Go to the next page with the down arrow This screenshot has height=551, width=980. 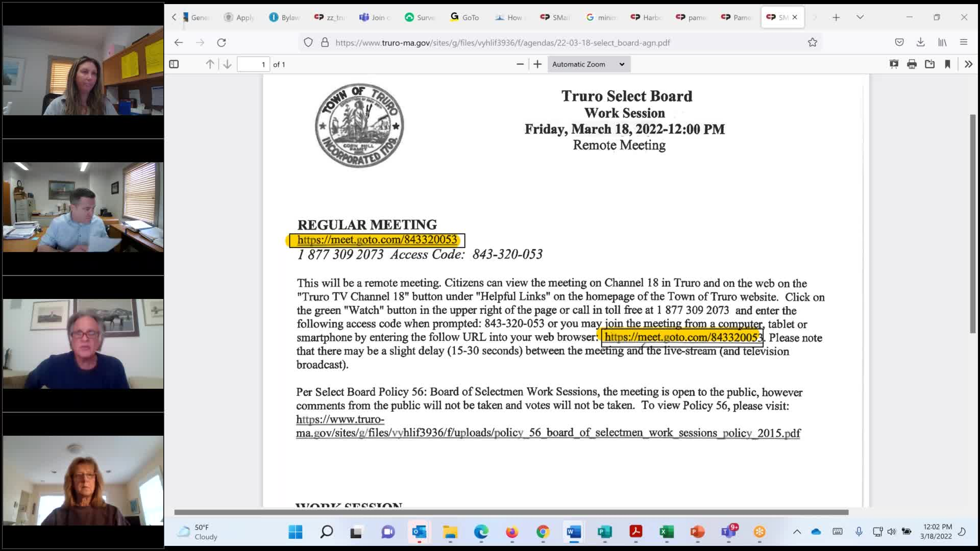pyautogui.click(x=227, y=64)
